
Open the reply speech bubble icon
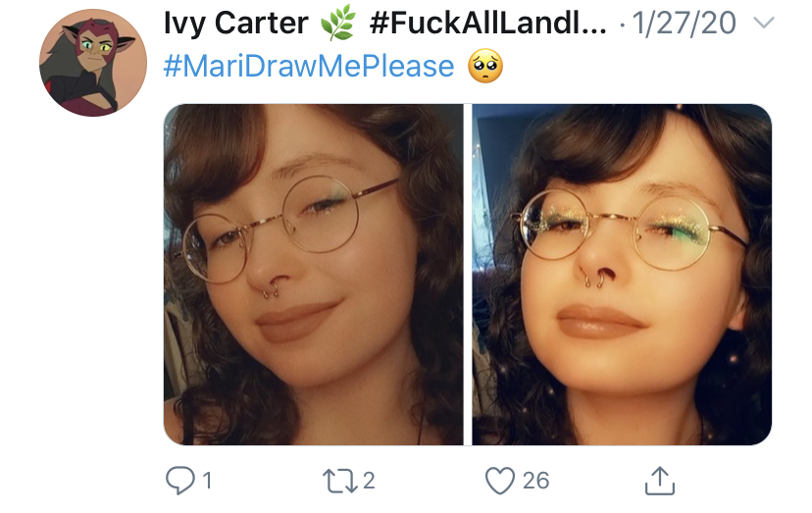coord(179,481)
